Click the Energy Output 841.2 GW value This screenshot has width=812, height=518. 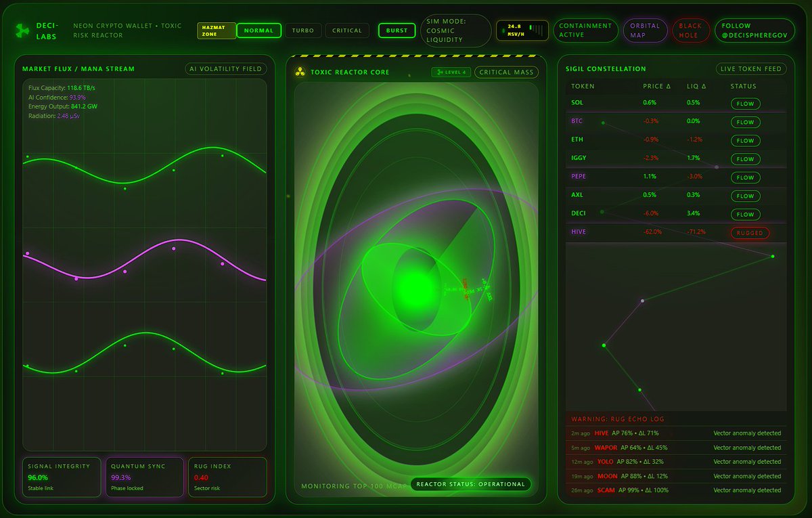click(85, 107)
